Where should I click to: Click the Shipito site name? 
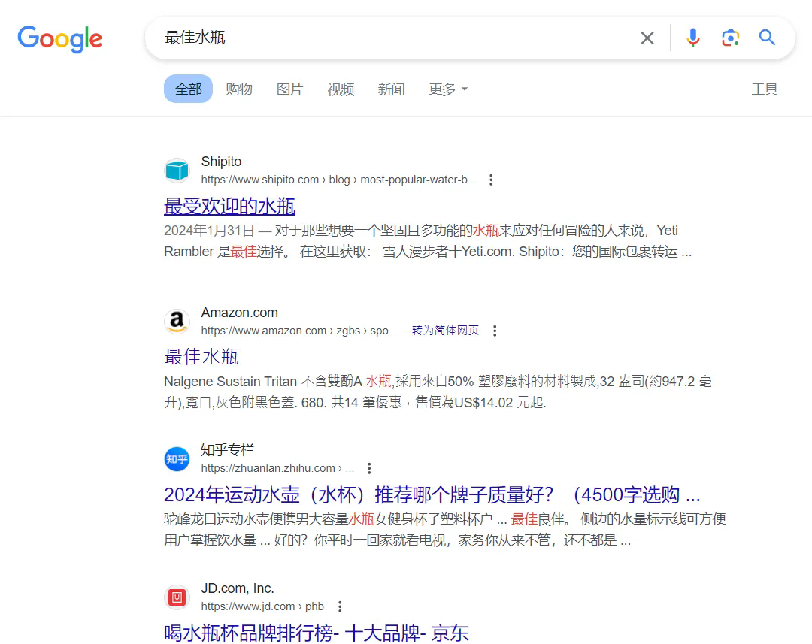[x=221, y=162]
